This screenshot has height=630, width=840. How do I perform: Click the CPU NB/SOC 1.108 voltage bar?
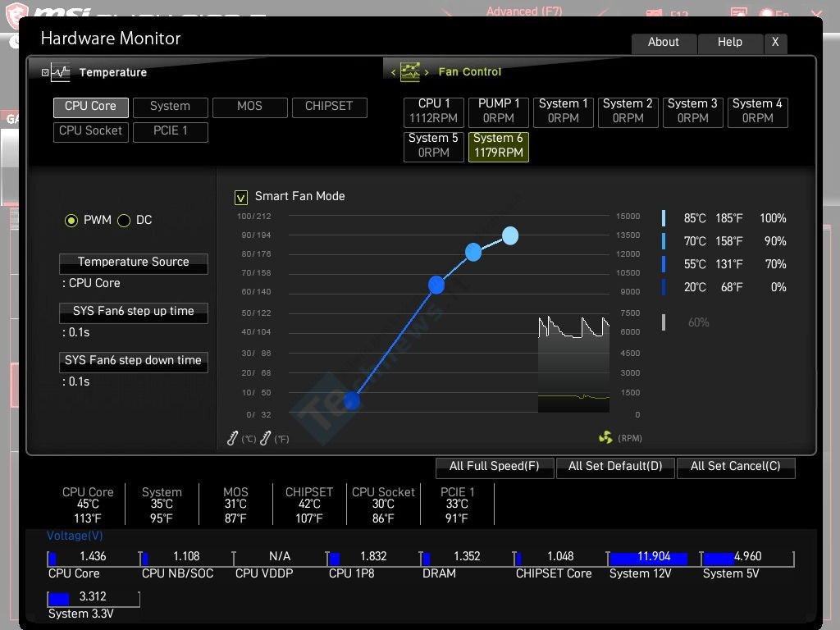pos(187,558)
